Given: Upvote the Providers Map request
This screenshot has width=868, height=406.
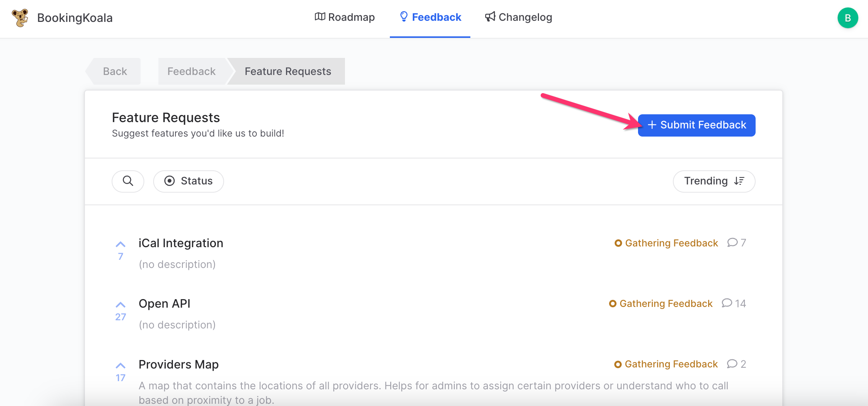Looking at the screenshot, I should [x=121, y=366].
